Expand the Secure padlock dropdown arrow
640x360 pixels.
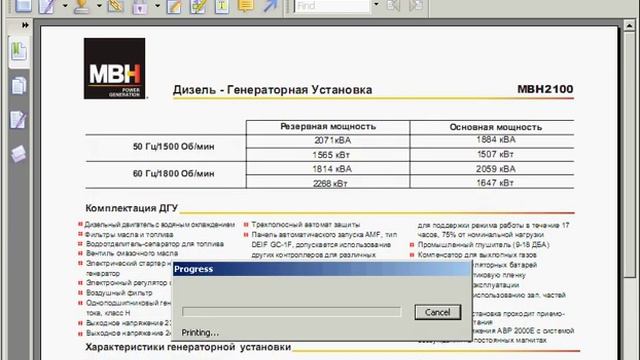tap(157, 6)
